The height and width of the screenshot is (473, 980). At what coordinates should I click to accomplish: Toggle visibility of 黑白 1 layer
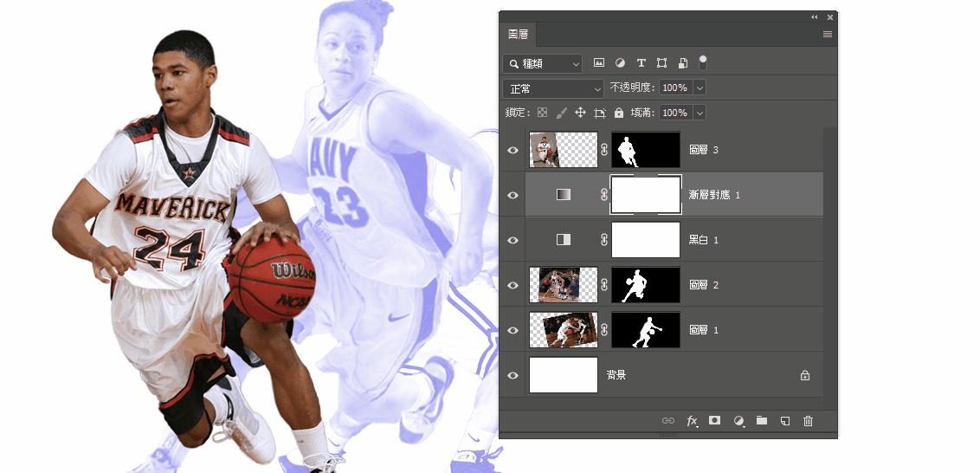(513, 240)
